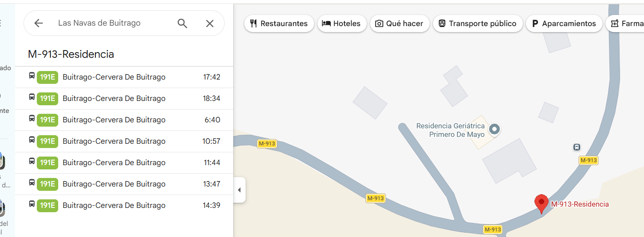Click the bus stop icon on map
This screenshot has width=644, height=237.
pyautogui.click(x=577, y=147)
